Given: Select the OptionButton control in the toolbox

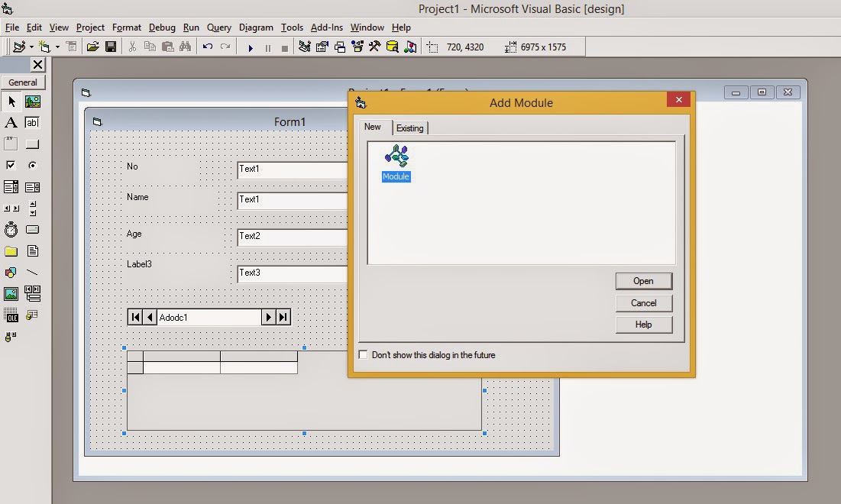Looking at the screenshot, I should pyautogui.click(x=33, y=165).
